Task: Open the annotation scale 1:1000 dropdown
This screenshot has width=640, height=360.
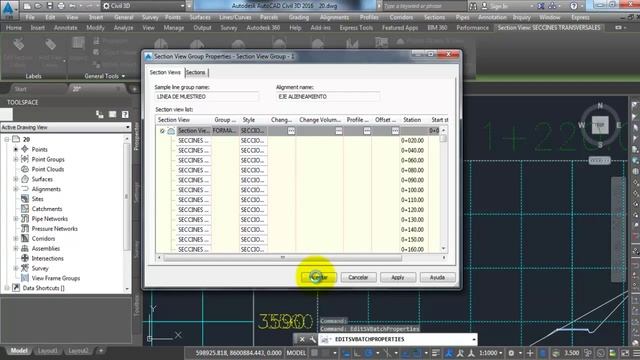Action: [491, 353]
